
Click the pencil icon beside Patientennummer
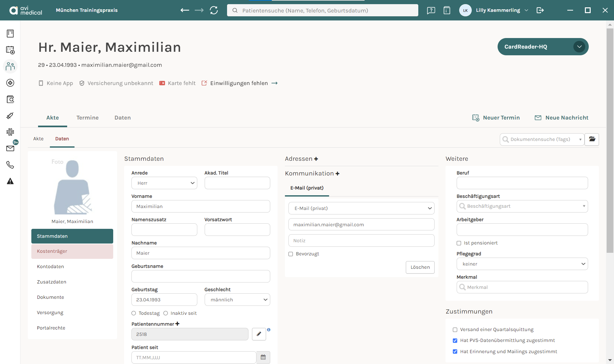259,334
